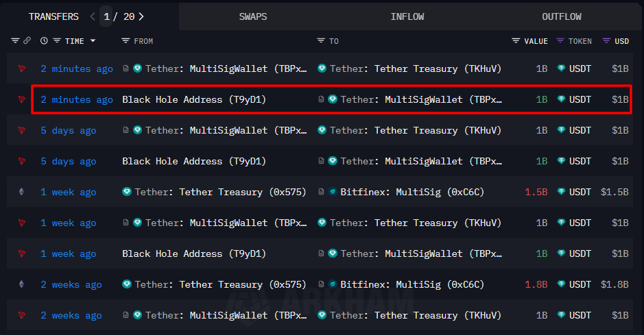
Task: Click the Tron icon in the first row
Action: 22,69
